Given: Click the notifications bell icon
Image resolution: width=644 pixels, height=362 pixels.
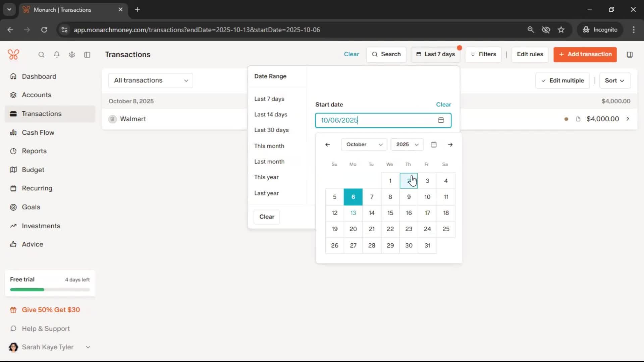Looking at the screenshot, I should pos(56,55).
